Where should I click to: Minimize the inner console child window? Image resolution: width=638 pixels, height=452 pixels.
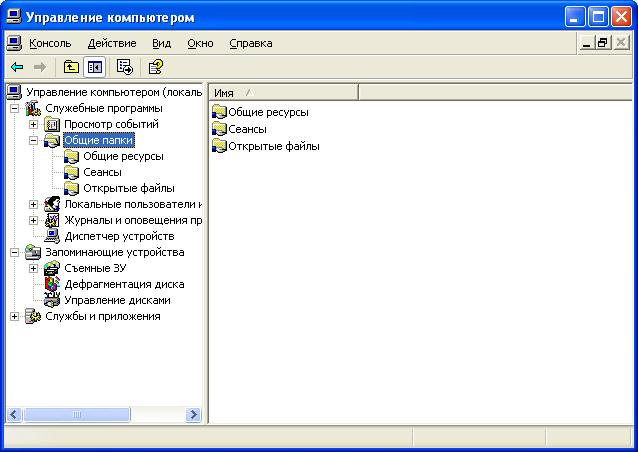point(586,43)
